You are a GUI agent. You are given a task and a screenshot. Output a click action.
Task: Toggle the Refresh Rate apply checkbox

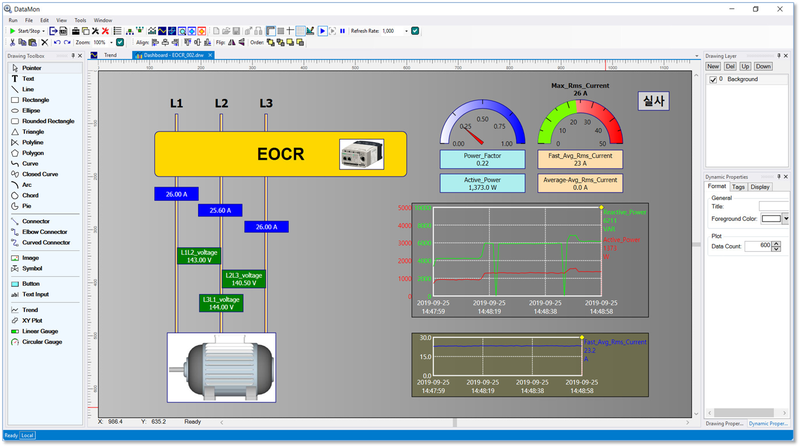click(415, 31)
